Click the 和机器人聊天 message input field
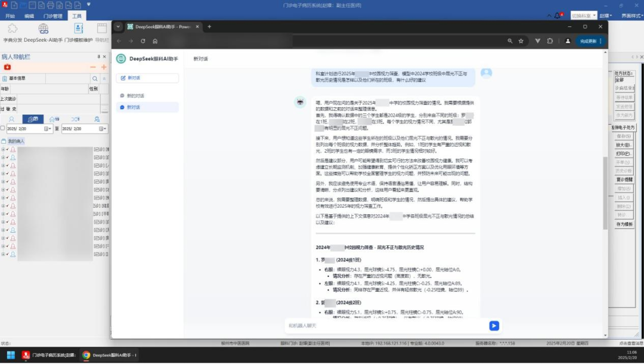 (x=386, y=326)
